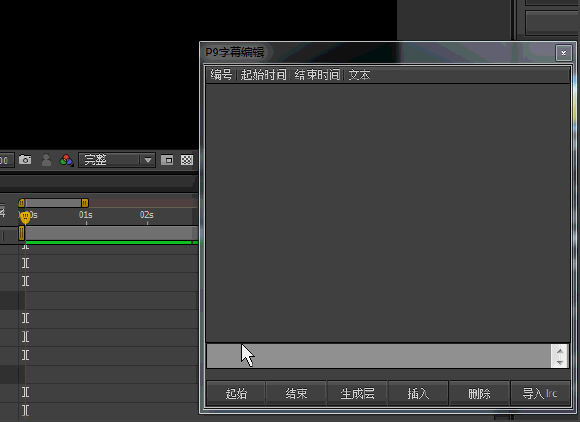Click the subtitle text input field
Viewport: 580px width, 422px height.
[378, 355]
